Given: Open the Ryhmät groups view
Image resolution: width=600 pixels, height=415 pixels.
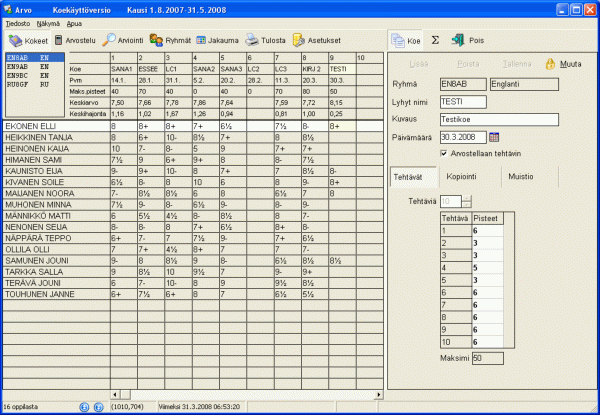Looking at the screenshot, I should [x=170, y=40].
